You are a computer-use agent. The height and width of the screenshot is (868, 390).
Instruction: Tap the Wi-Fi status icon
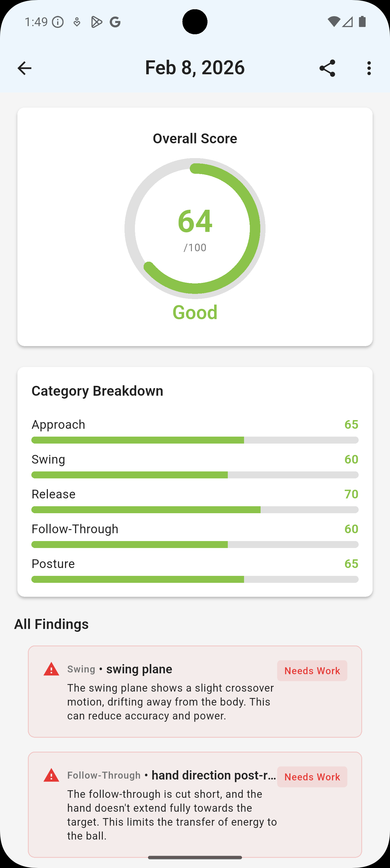coord(334,21)
